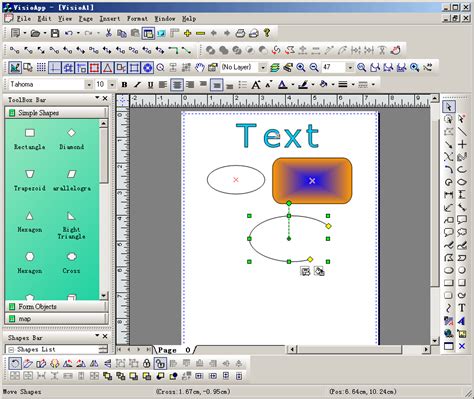Open the Form Objects category

[56, 306]
